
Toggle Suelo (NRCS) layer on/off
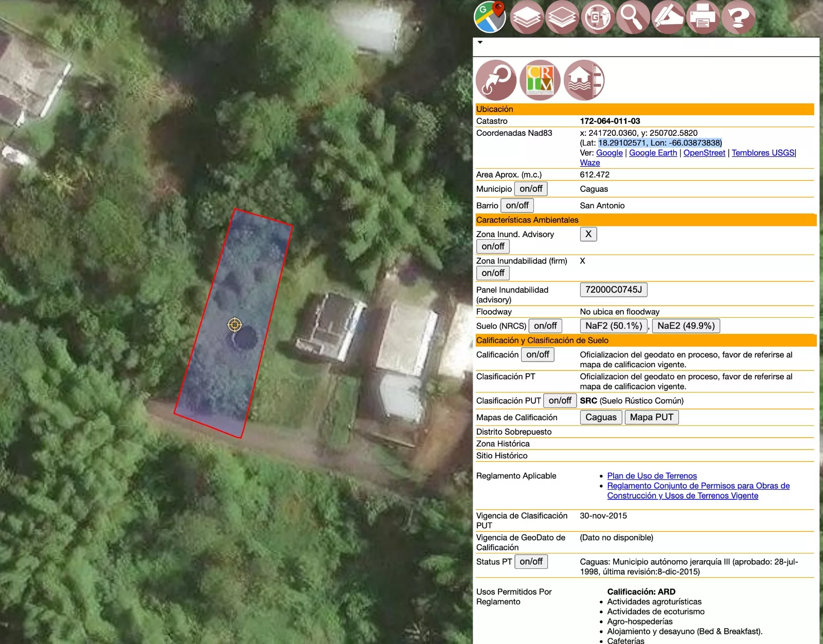pos(545,326)
